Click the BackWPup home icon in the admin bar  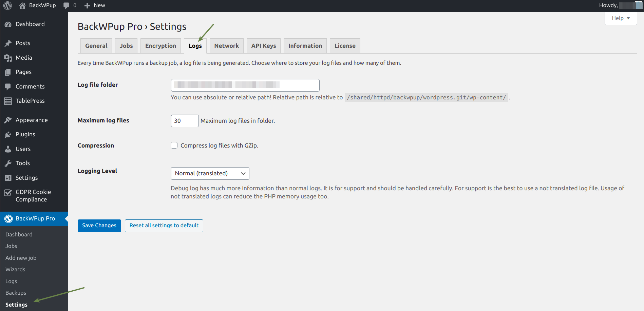pos(22,5)
